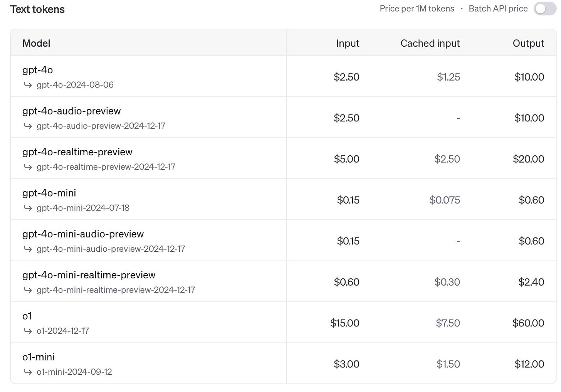Click the gpt-4o-realtime-preview model name
The height and width of the screenshot is (392, 561).
click(x=77, y=152)
